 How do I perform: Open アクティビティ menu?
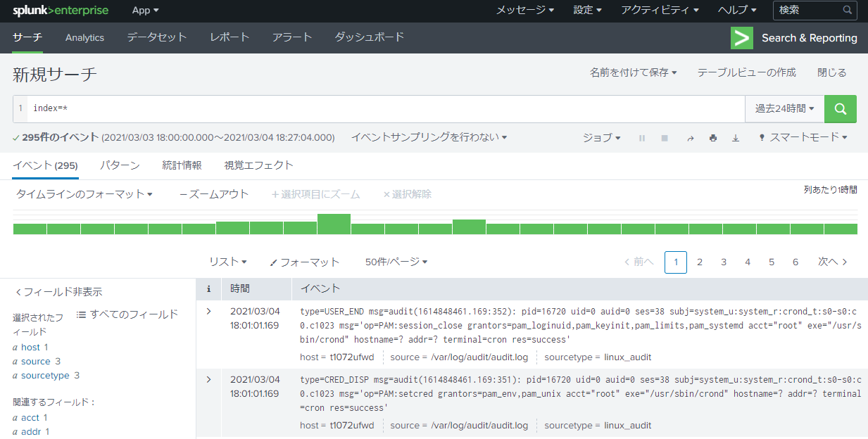[660, 11]
